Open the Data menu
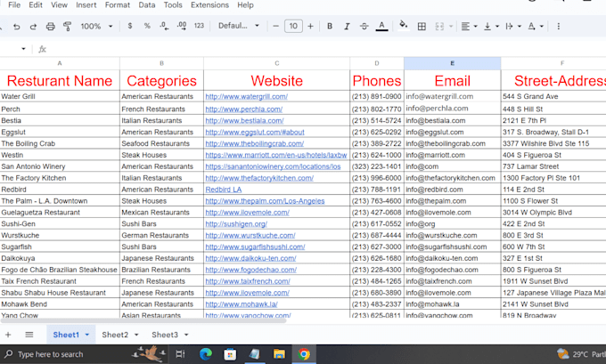The width and height of the screenshot is (606, 364). coord(147,5)
